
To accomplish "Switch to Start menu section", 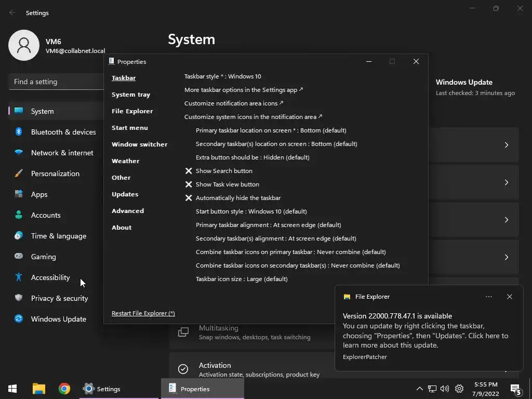I will pyautogui.click(x=129, y=128).
